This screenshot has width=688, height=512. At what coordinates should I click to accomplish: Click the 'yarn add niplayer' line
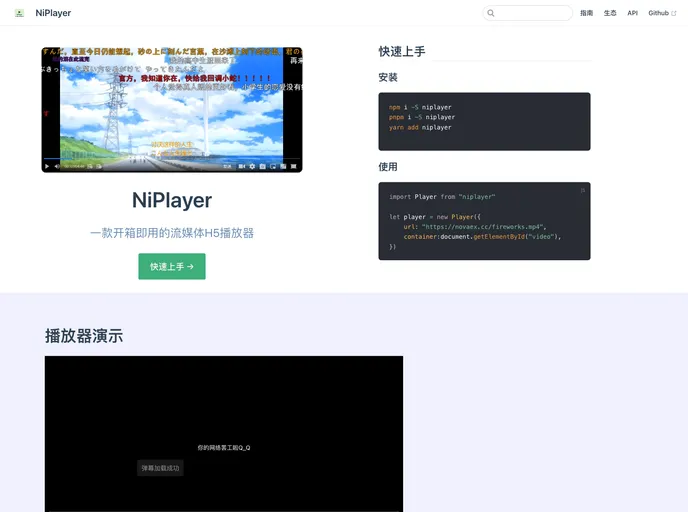click(420, 127)
